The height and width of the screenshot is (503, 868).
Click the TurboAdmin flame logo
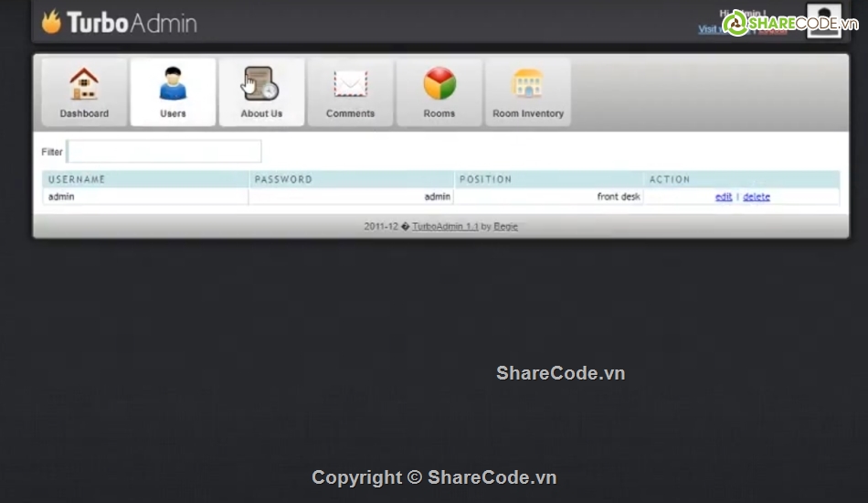51,22
